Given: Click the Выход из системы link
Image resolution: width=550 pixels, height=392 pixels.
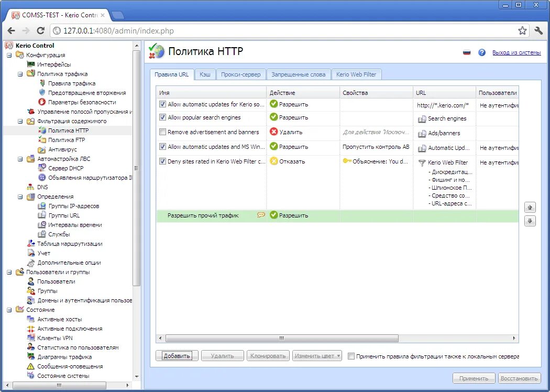Looking at the screenshot, I should (x=516, y=52).
